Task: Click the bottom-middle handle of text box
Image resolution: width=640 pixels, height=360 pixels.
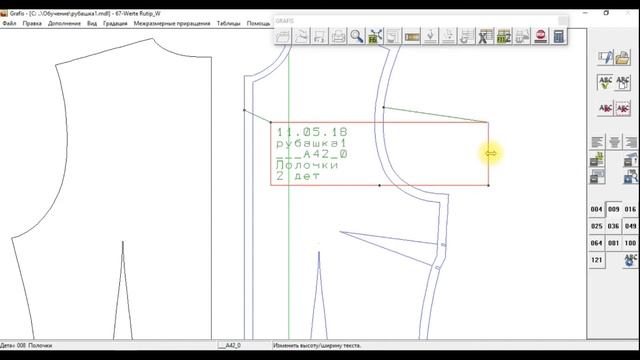Action: click(x=380, y=185)
